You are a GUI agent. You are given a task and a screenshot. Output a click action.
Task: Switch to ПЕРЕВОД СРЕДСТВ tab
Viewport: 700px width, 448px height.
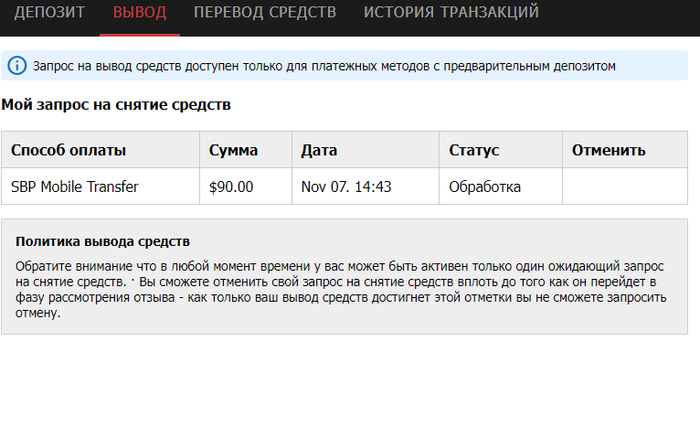click(x=265, y=12)
